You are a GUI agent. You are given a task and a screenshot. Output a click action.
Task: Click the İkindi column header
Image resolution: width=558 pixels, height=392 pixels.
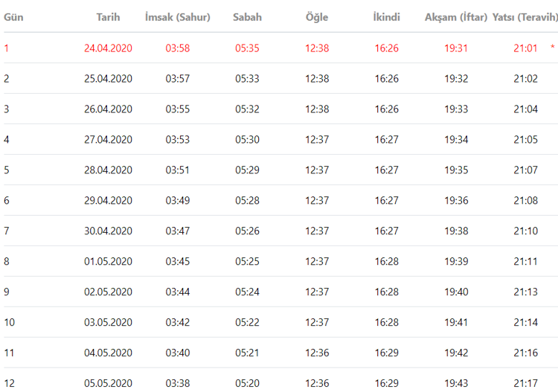click(386, 16)
